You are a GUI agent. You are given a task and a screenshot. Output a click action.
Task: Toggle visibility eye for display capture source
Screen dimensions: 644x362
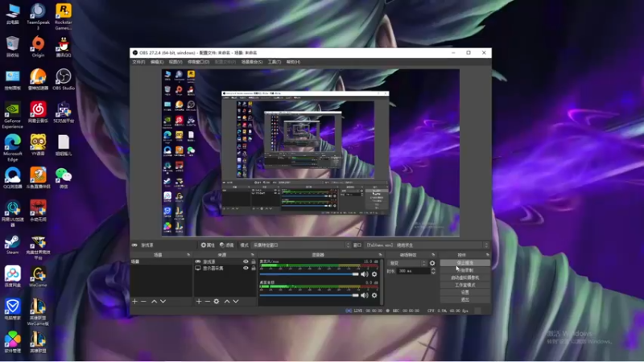tap(246, 268)
